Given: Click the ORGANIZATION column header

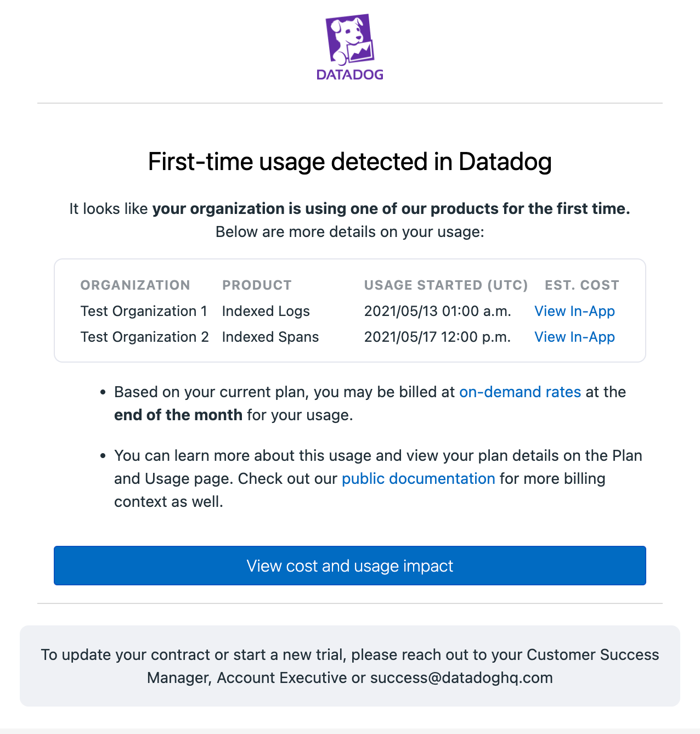Looking at the screenshot, I should (136, 285).
